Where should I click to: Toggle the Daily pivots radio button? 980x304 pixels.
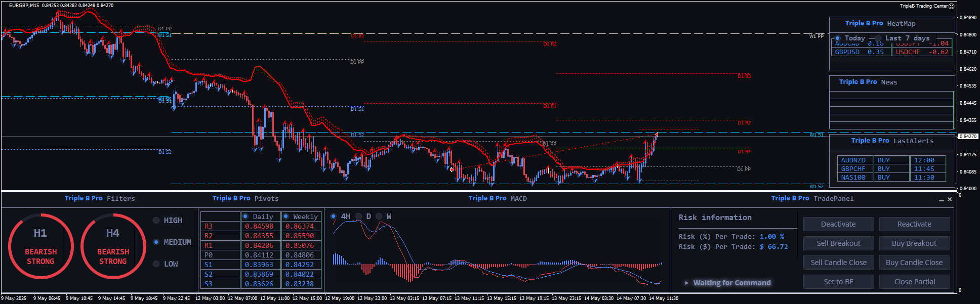246,216
